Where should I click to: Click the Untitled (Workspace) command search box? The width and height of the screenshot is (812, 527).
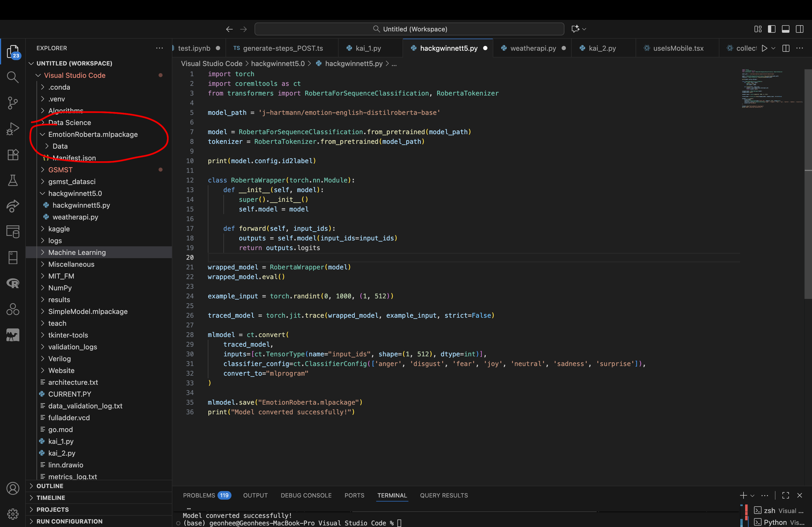click(x=409, y=29)
